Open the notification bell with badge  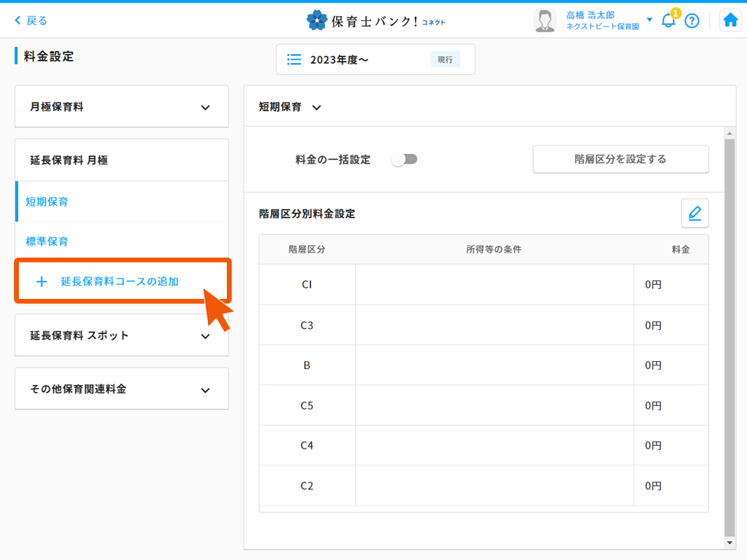[x=667, y=21]
